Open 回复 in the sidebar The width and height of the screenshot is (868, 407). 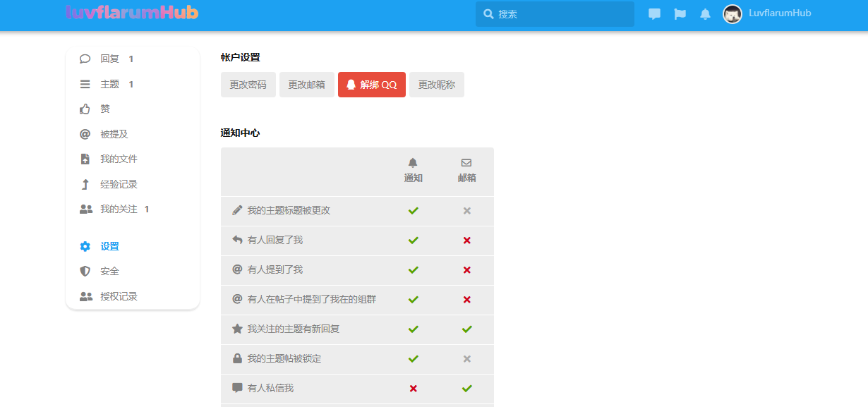(109, 59)
